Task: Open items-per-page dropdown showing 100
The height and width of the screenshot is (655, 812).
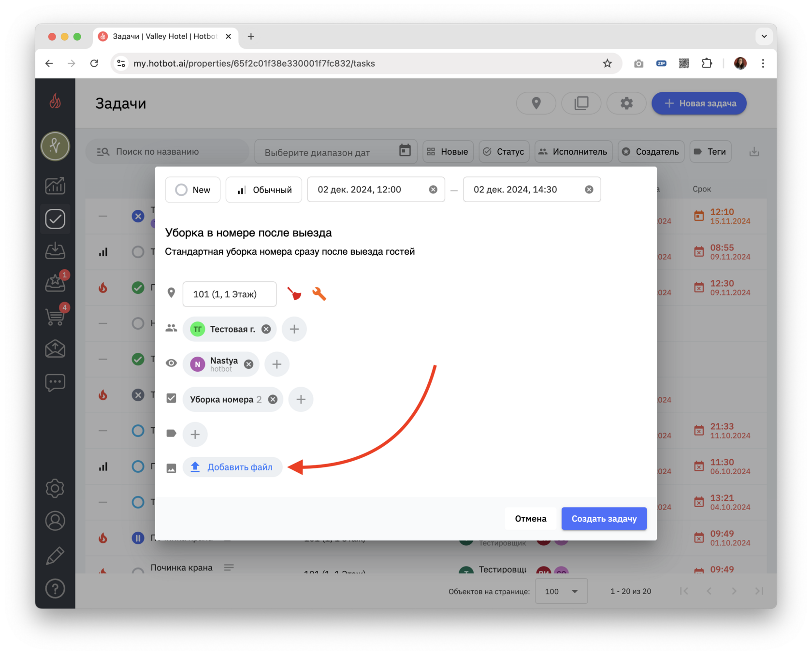Action: pyautogui.click(x=561, y=591)
